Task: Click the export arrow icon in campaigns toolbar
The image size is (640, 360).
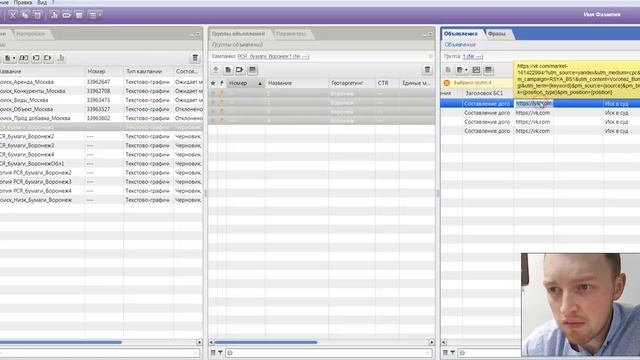Action: coord(48,58)
